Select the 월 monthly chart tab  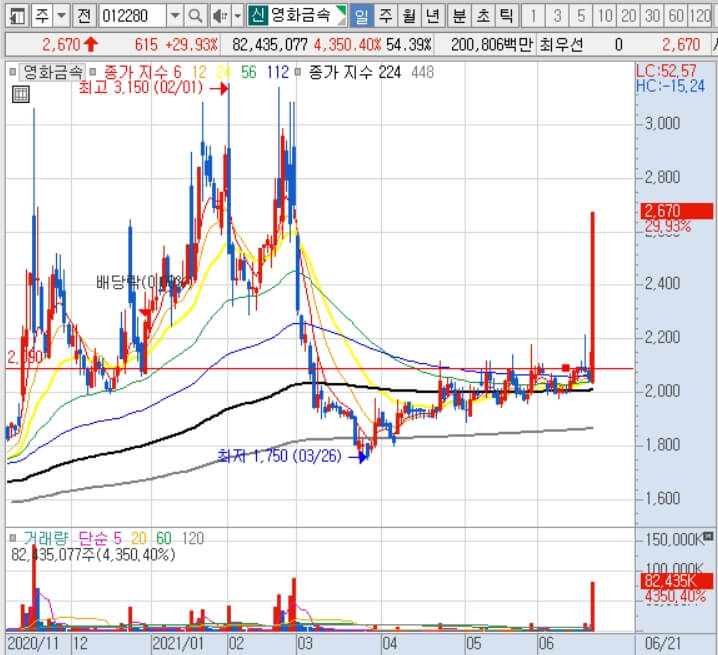pos(409,16)
